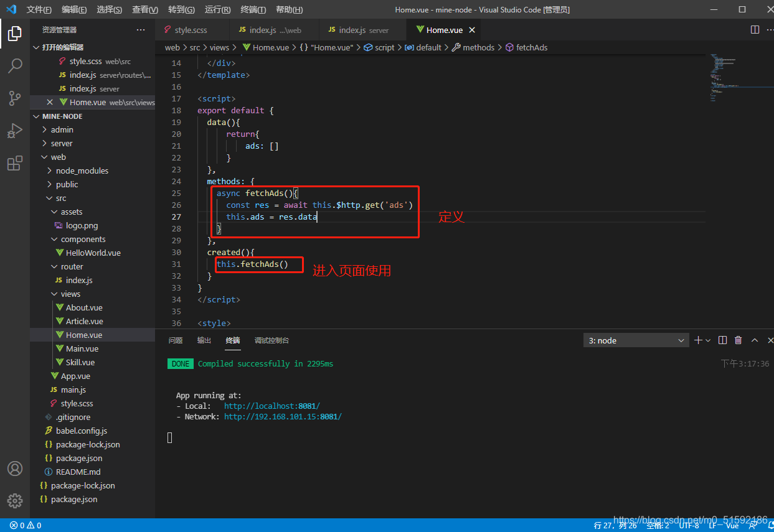Viewport: 774px width, 532px height.
Task: Click the methods breadcrumb item
Action: (x=473, y=47)
